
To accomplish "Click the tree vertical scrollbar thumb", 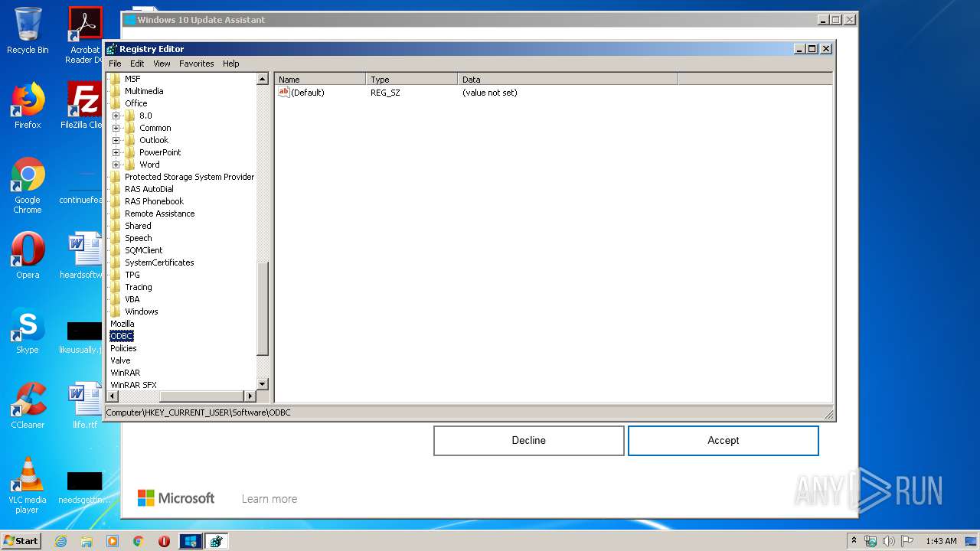I will (x=263, y=308).
